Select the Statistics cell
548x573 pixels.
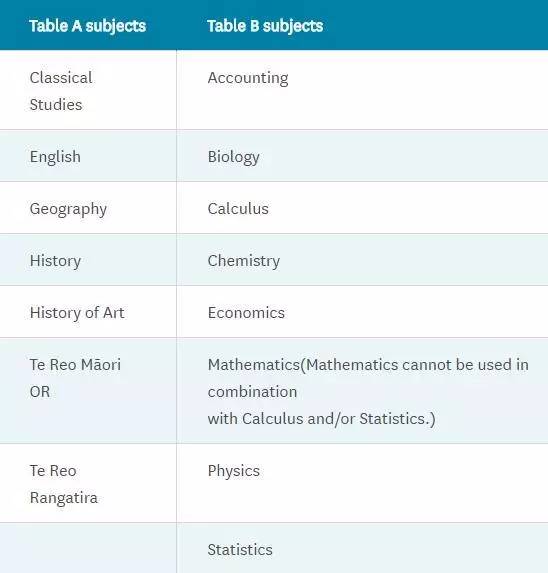click(362, 548)
